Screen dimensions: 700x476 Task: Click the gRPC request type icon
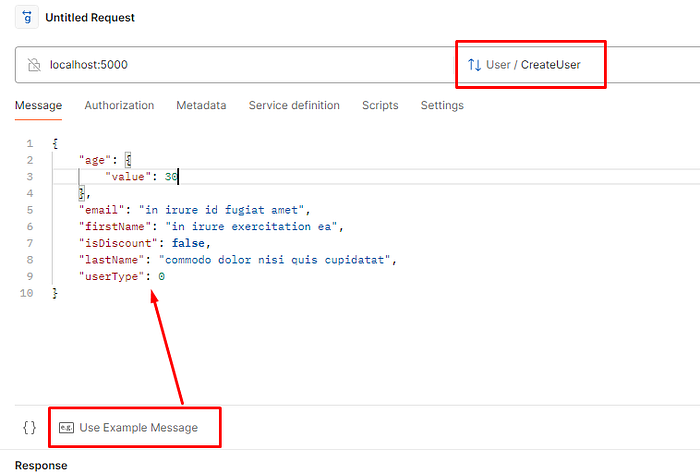(x=27, y=17)
